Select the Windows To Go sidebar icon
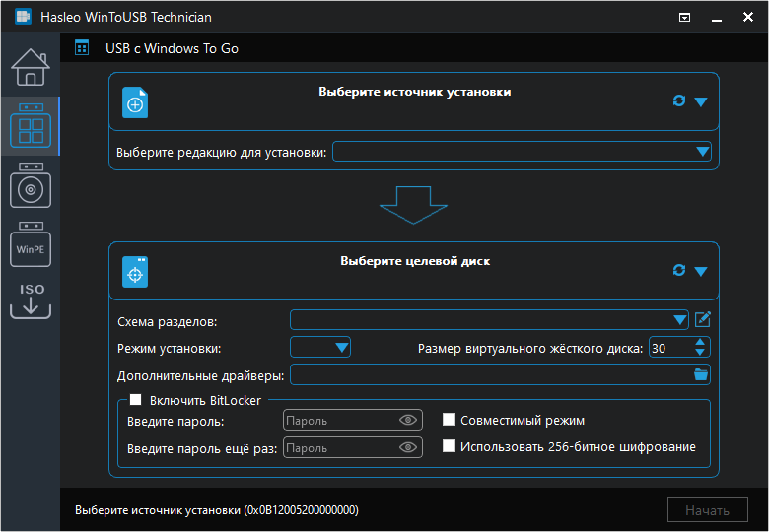The width and height of the screenshot is (769, 532). [30, 125]
